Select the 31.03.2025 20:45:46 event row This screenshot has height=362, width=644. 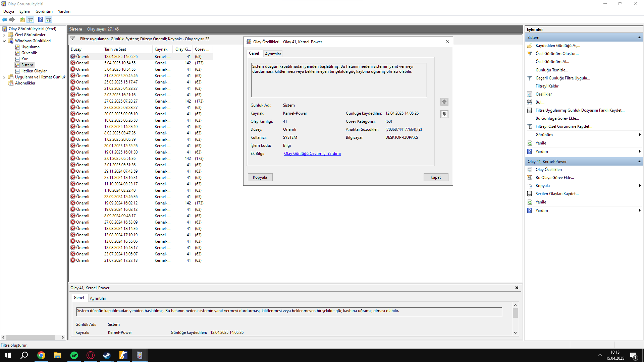tap(121, 76)
